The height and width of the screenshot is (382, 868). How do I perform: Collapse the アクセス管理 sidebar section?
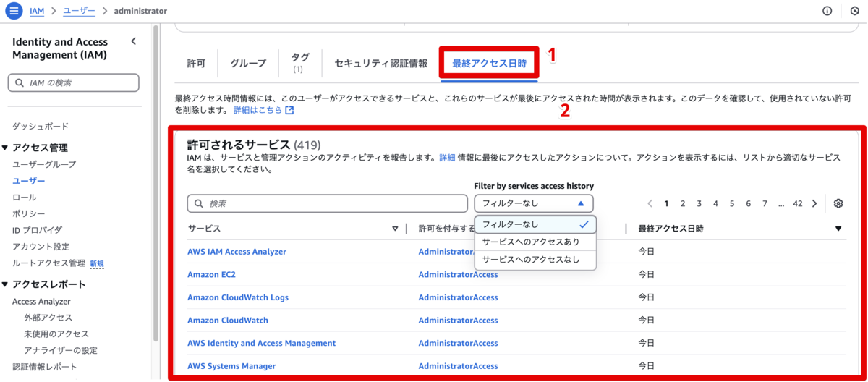click(x=5, y=148)
